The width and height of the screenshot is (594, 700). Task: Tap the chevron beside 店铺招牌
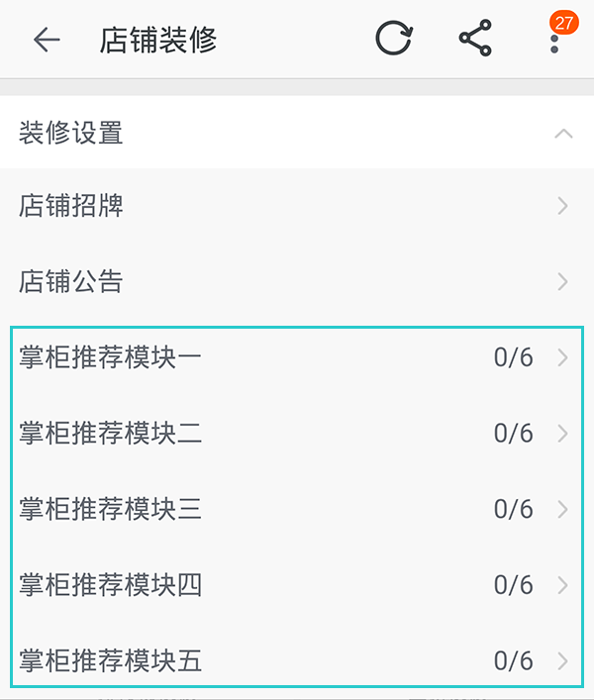(x=562, y=206)
